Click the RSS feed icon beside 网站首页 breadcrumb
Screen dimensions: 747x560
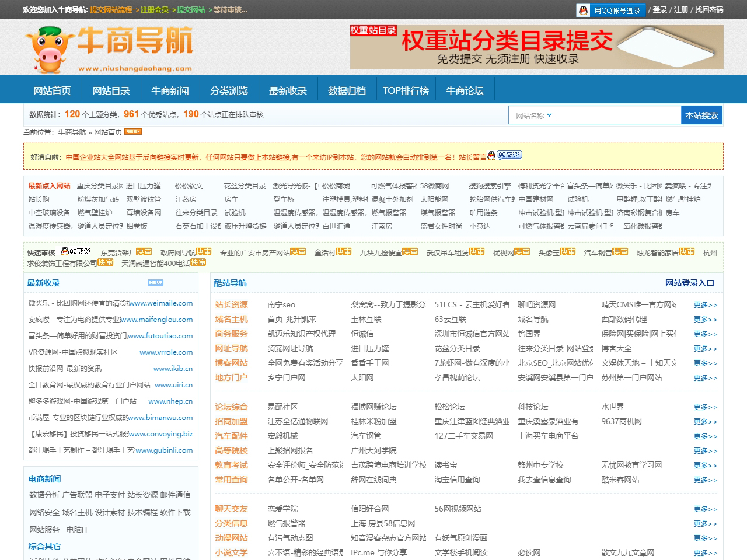point(133,132)
